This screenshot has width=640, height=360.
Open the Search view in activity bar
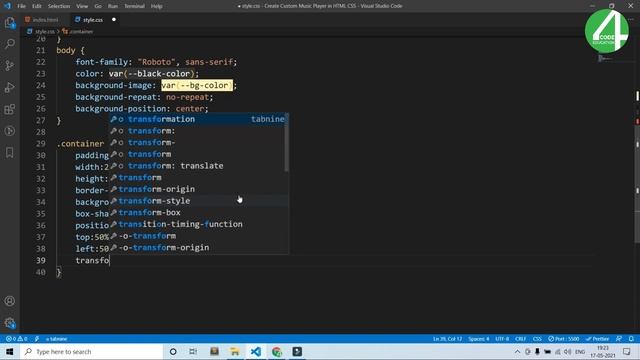pos(10,44)
